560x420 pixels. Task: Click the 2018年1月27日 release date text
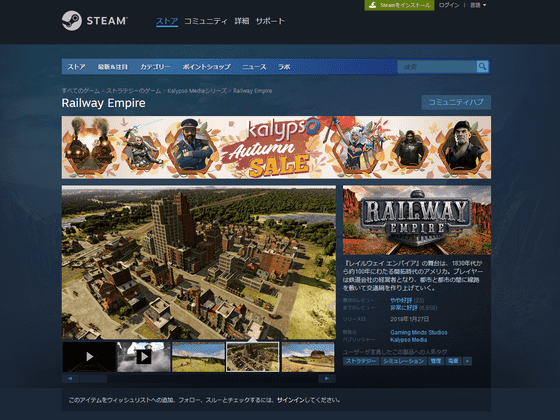(410, 319)
